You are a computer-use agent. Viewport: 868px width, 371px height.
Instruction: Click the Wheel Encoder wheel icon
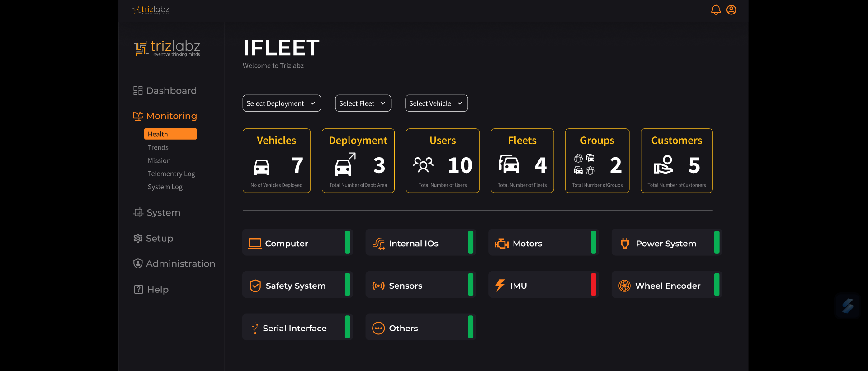pos(624,286)
